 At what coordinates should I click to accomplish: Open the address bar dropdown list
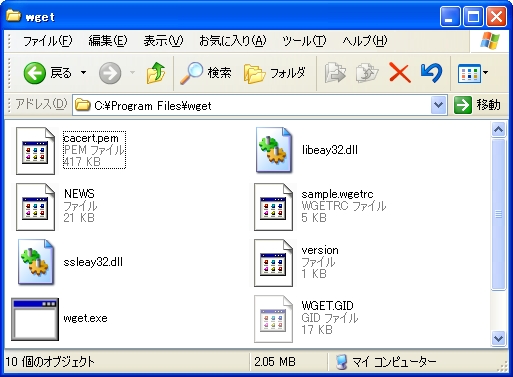tap(438, 105)
